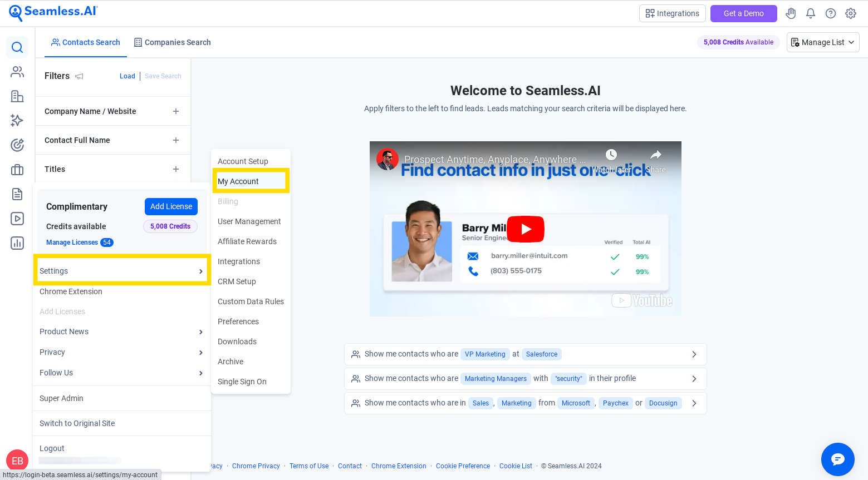Open VP Marketing at Salesforce suggestion
Image resolution: width=868 pixels, height=480 pixels.
[526, 354]
